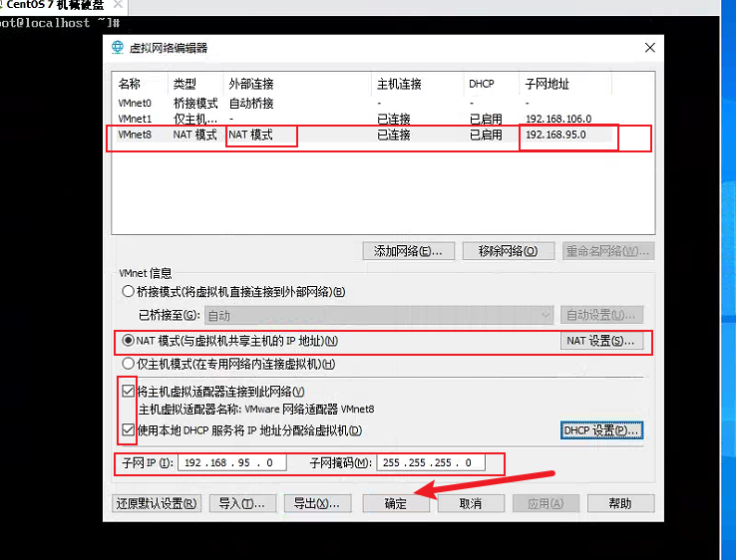
Task: Click the NAT 模式 external connection cell
Action: (x=250, y=135)
